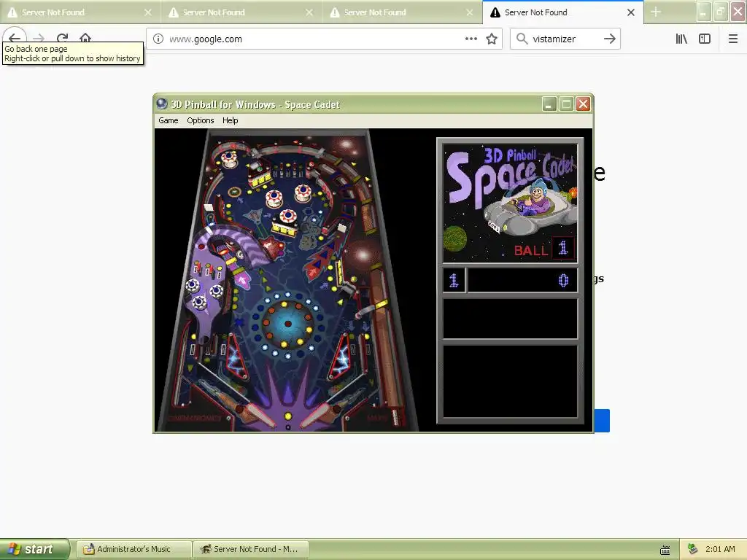Click the search box containing vistamizer
747x560 pixels.
(565, 39)
